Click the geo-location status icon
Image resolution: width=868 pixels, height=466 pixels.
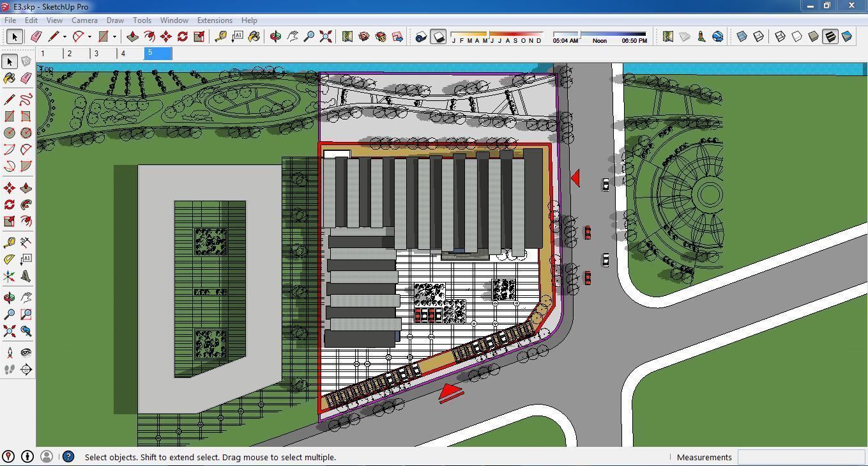pyautogui.click(x=8, y=456)
